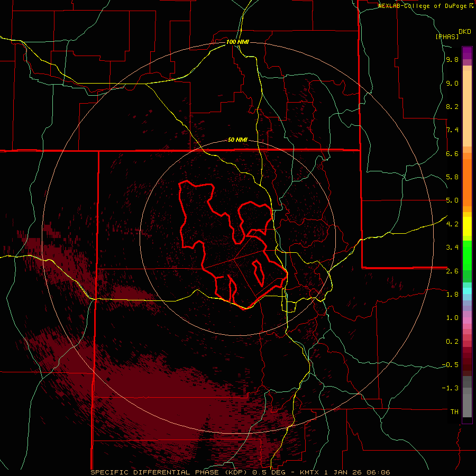The width and height of the screenshot is (476, 476).
Task: Click the 100 NMI range ring label
Action: coord(237,42)
